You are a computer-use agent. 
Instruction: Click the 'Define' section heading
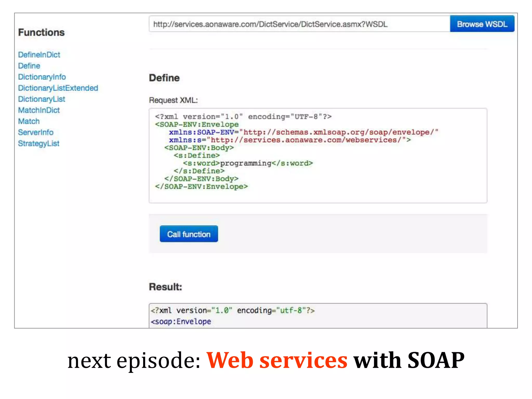pyautogui.click(x=164, y=78)
